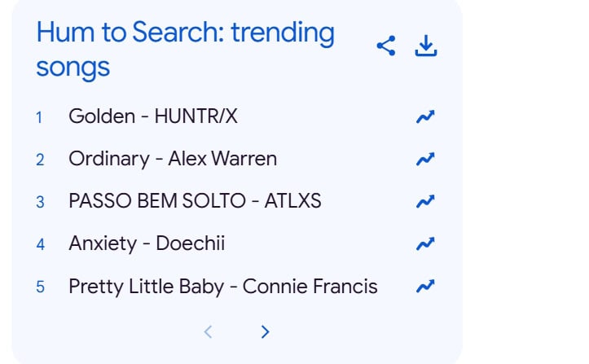Click rank number 4 in the list
Viewport: 589px width, 364px height.
pos(40,244)
